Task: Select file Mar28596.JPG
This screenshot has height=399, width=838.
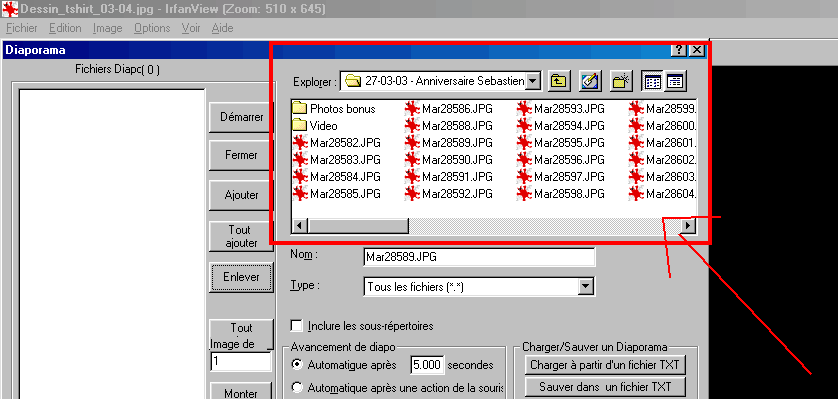Action: pyautogui.click(x=561, y=160)
